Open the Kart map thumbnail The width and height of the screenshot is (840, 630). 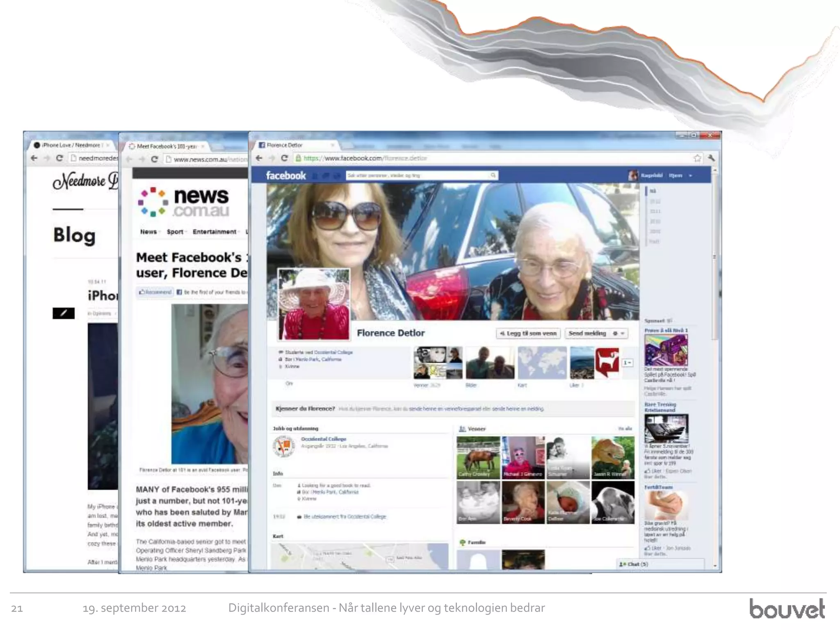(542, 363)
